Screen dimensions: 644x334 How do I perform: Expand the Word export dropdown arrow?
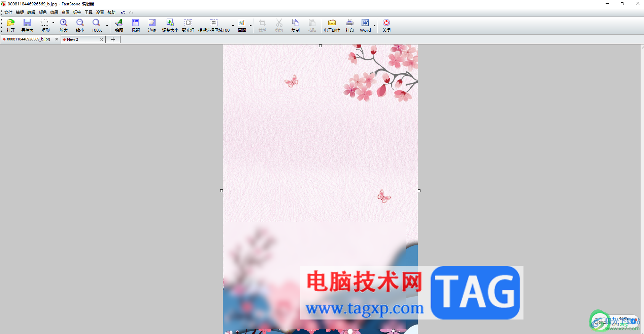click(374, 26)
